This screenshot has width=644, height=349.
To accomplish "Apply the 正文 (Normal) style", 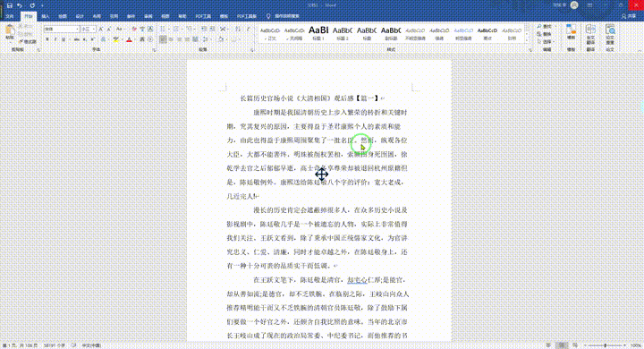I will pyautogui.click(x=270, y=33).
